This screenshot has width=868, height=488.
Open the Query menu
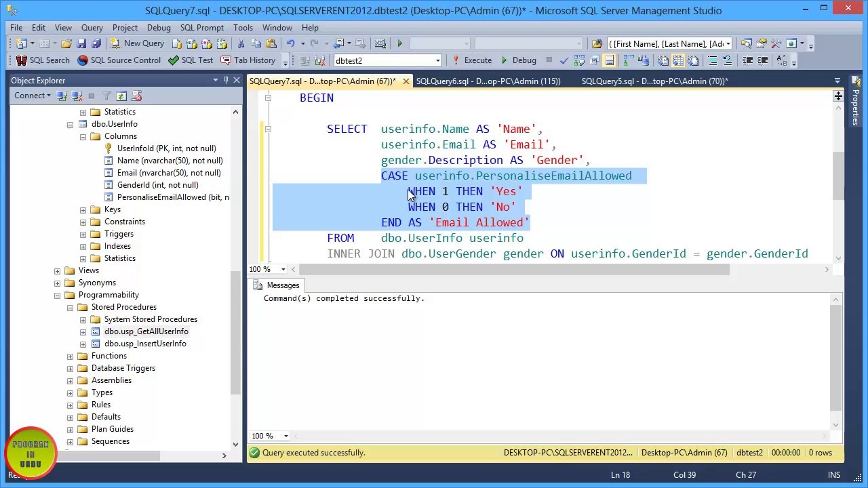pyautogui.click(x=92, y=28)
